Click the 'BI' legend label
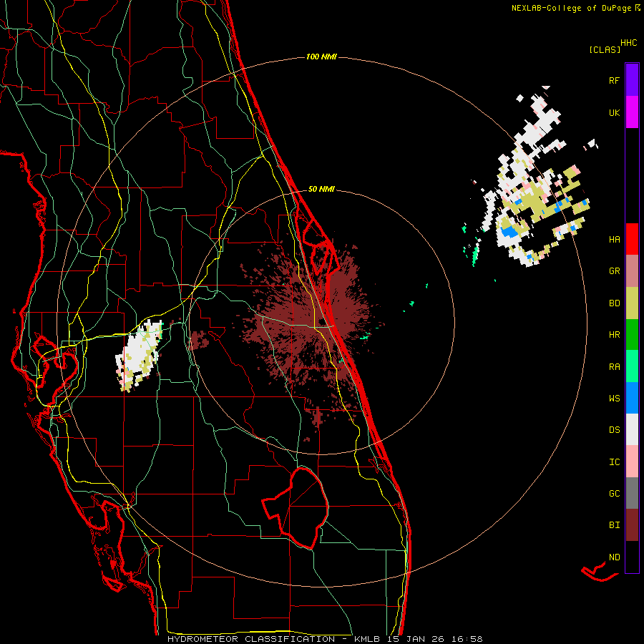 tap(614, 525)
